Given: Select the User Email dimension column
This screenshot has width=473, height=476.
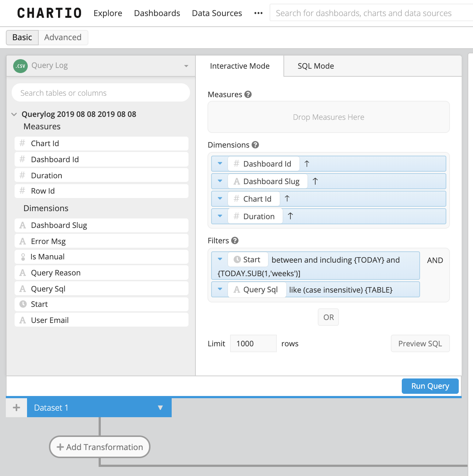Looking at the screenshot, I should (x=102, y=320).
